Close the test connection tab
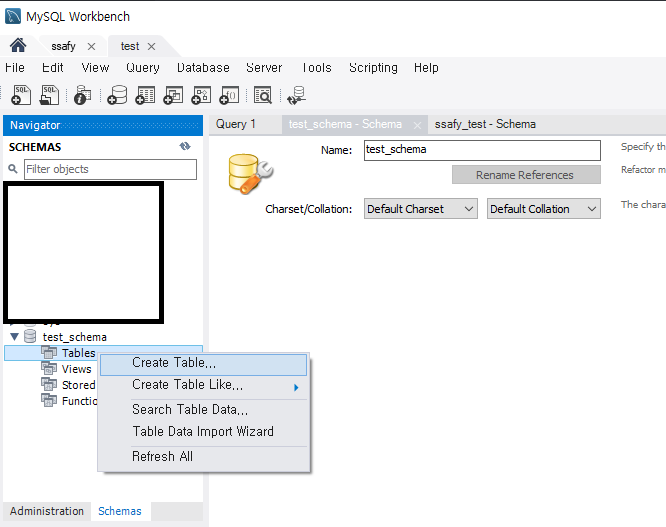This screenshot has width=666, height=527. pos(151,46)
